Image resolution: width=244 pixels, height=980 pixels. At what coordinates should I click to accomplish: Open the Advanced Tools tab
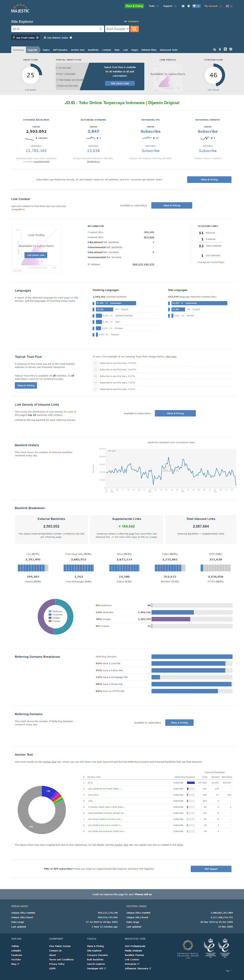[x=169, y=50]
